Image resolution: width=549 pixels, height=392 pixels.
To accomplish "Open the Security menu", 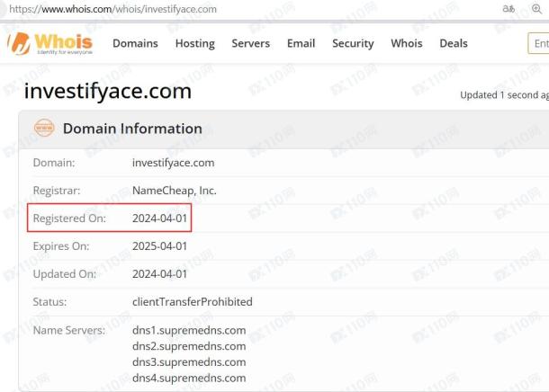I will click(353, 44).
